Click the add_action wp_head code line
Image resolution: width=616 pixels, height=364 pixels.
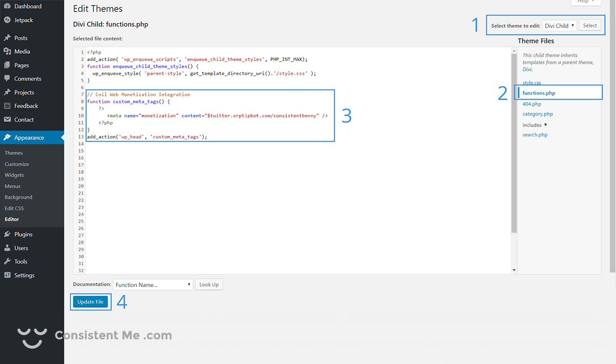[x=147, y=137]
